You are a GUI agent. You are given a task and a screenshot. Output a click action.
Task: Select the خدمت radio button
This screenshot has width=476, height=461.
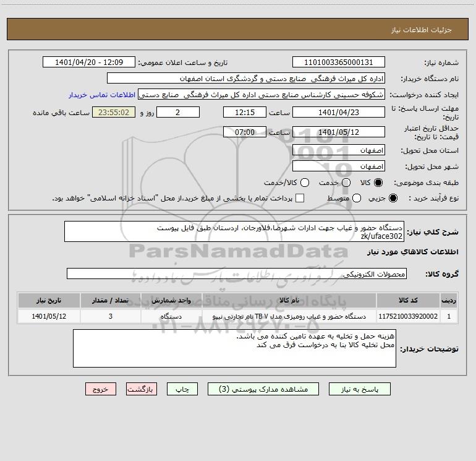[346, 183]
